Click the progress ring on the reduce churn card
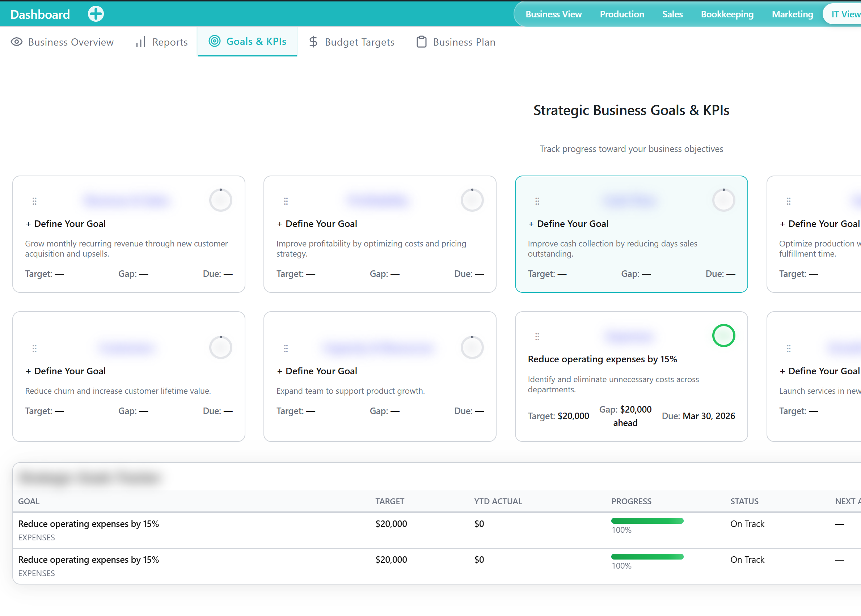861x616 pixels. (221, 347)
